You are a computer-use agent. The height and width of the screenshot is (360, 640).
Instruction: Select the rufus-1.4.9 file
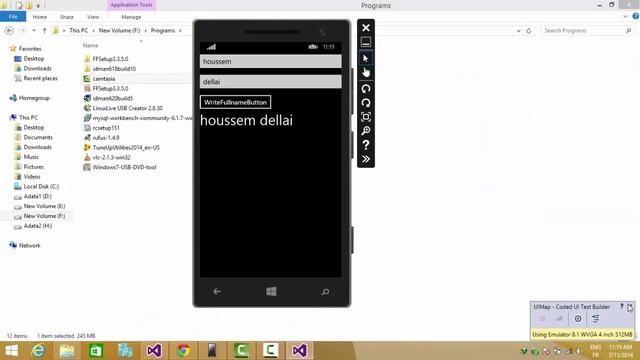(106, 138)
